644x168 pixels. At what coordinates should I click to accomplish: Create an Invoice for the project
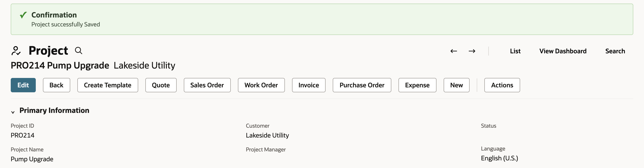[309, 85]
